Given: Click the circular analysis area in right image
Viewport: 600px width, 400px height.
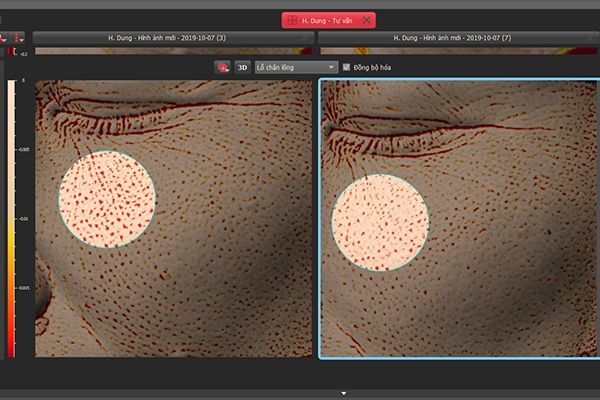Looking at the screenshot, I should coord(380,222).
